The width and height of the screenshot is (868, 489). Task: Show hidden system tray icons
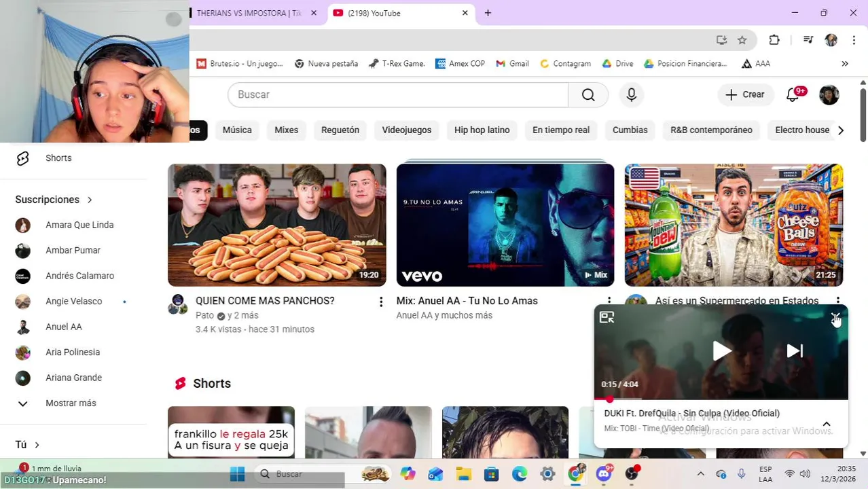[700, 474]
